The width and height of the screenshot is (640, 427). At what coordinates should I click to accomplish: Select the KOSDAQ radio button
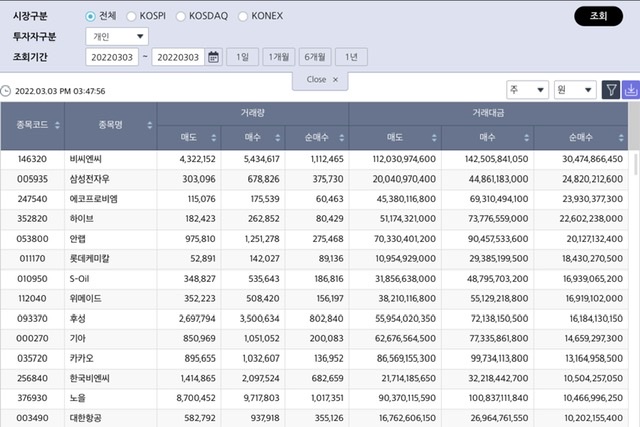[x=181, y=16]
